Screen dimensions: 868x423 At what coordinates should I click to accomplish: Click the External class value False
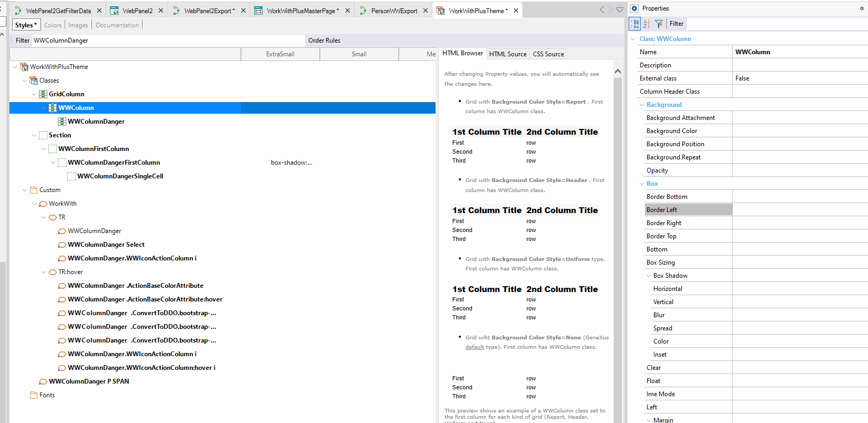coord(800,78)
